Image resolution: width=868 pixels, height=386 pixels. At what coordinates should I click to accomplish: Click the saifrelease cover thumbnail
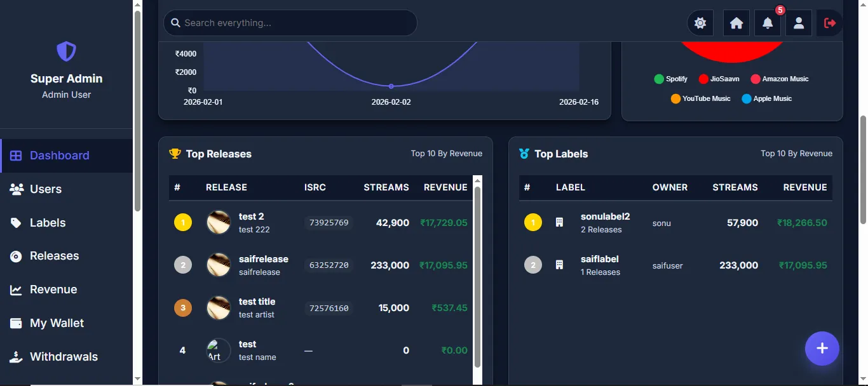(x=219, y=265)
